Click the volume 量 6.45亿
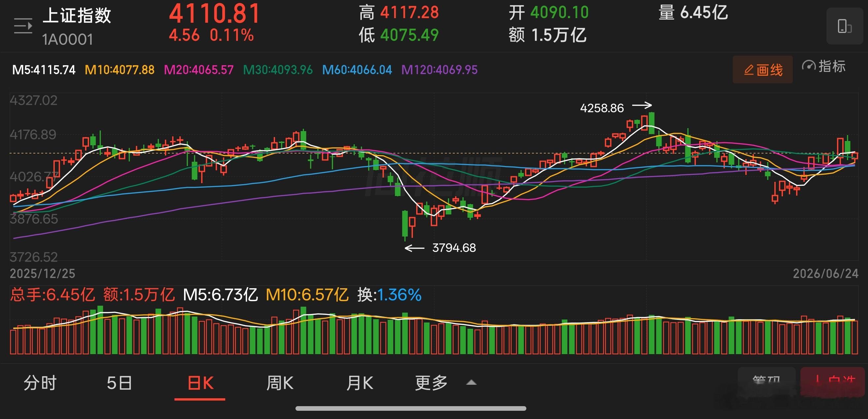The image size is (868, 419). click(693, 13)
